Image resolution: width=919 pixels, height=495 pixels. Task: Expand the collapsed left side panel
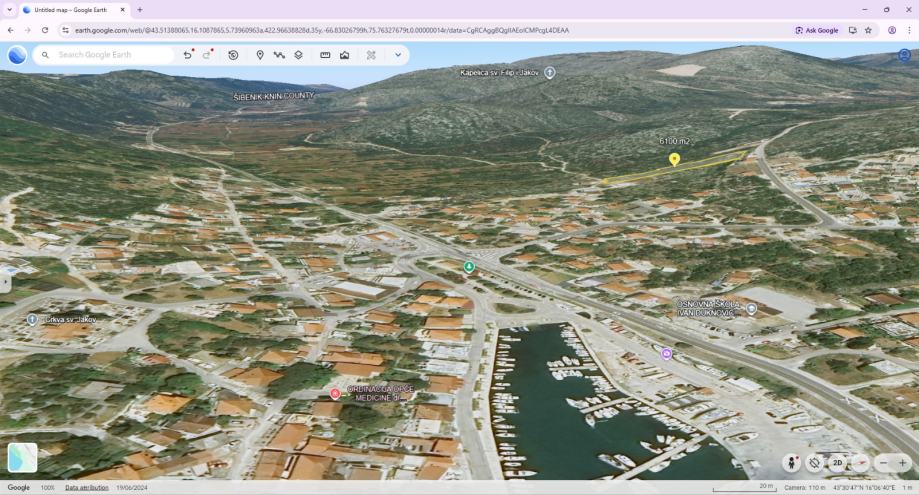click(5, 283)
